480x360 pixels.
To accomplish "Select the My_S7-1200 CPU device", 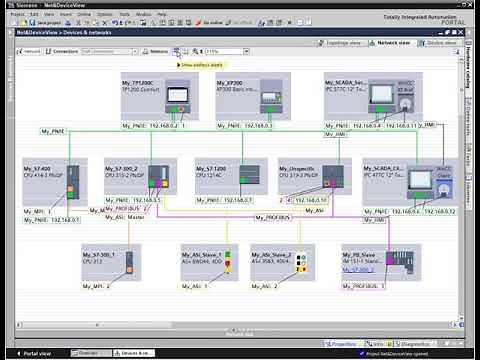I will point(231,177).
